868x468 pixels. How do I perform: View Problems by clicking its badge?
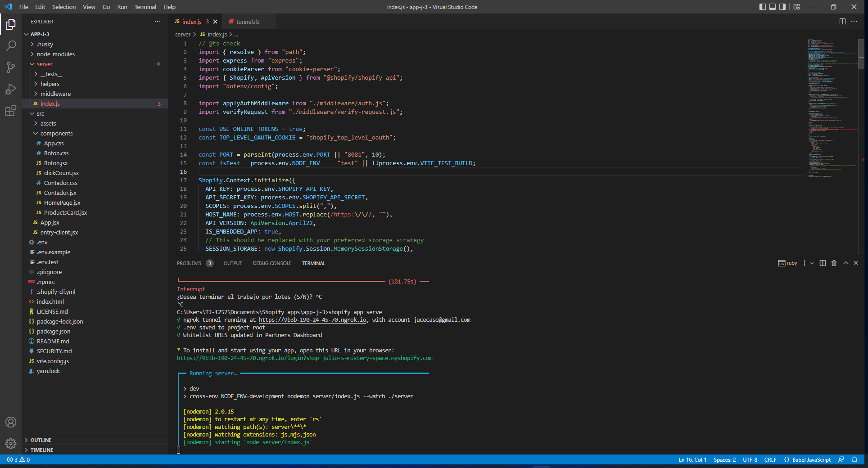click(210, 263)
